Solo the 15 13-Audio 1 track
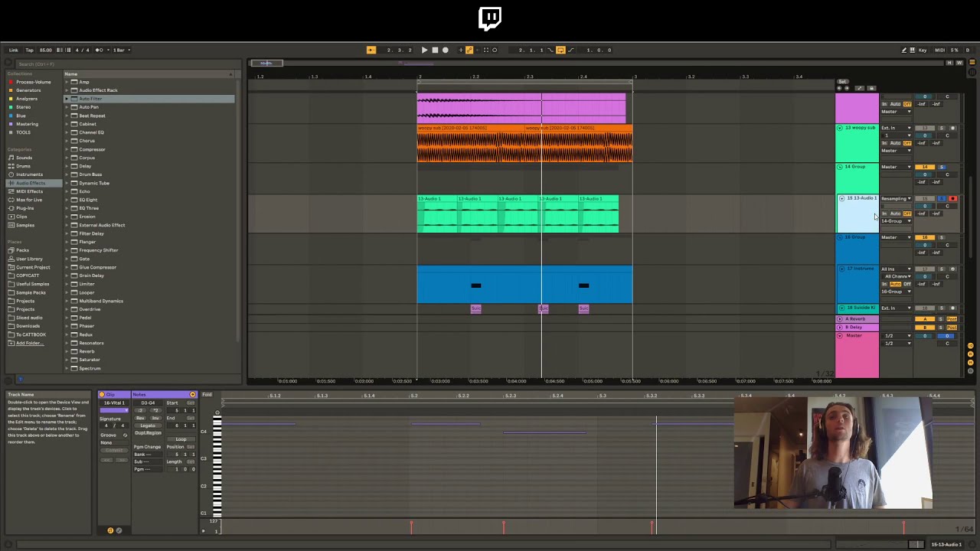The height and width of the screenshot is (551, 980). (x=942, y=199)
